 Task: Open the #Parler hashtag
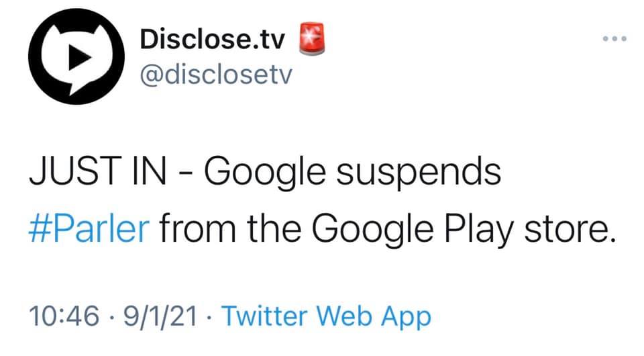click(89, 230)
